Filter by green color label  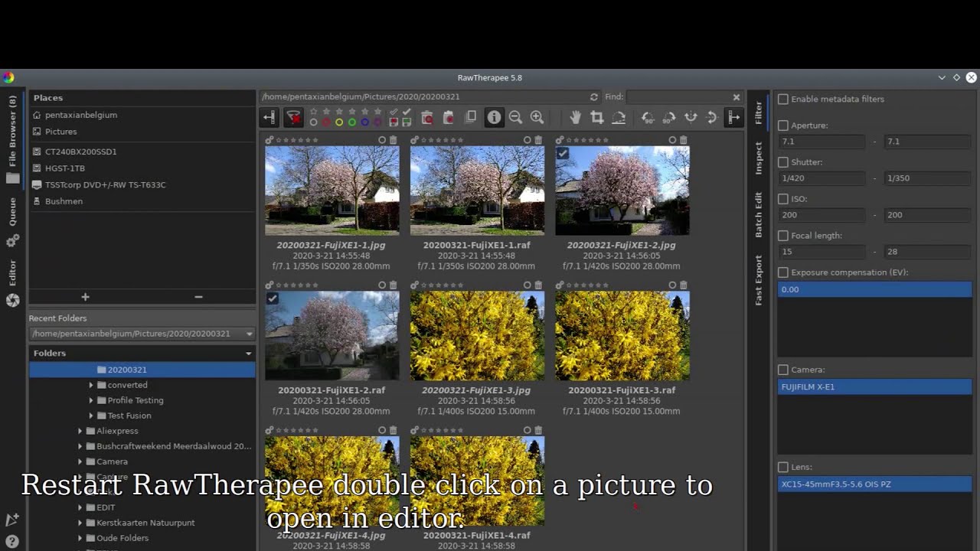(x=352, y=122)
